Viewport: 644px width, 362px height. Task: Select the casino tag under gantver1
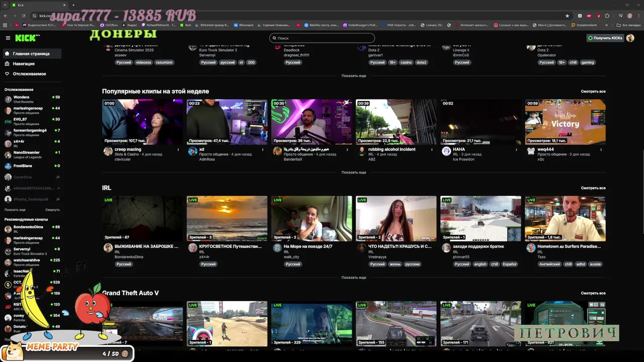pos(406,62)
